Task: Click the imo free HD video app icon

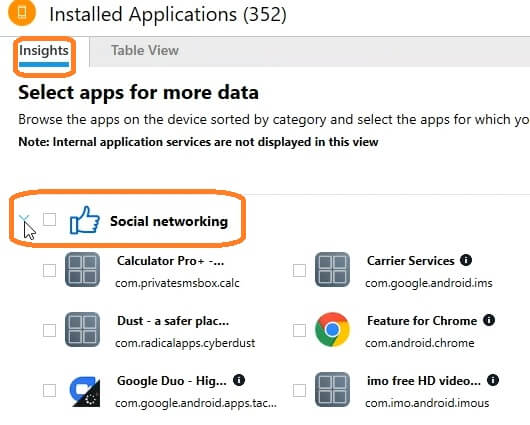Action: click(332, 389)
